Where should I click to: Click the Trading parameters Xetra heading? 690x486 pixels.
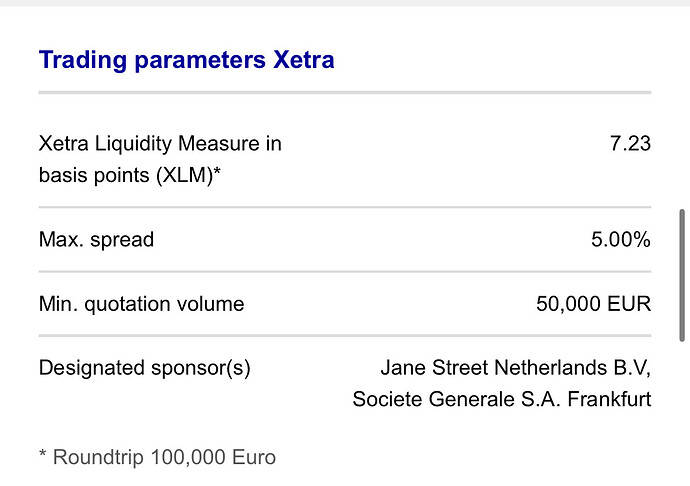click(186, 60)
